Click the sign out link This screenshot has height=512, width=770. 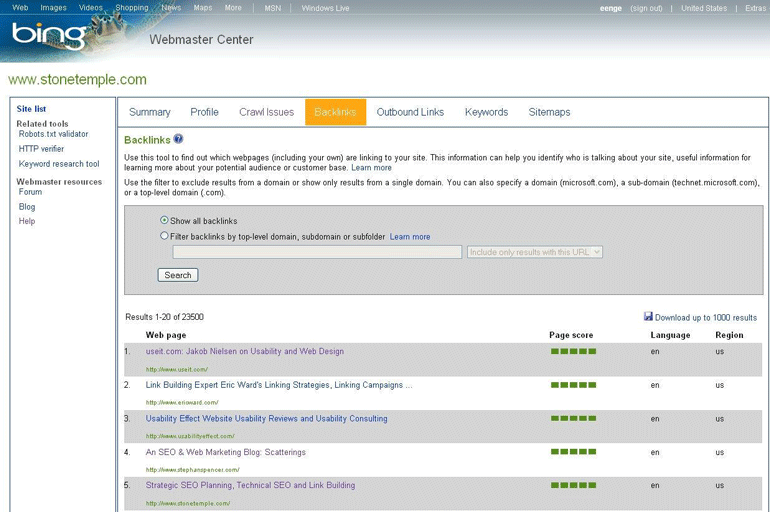click(646, 8)
